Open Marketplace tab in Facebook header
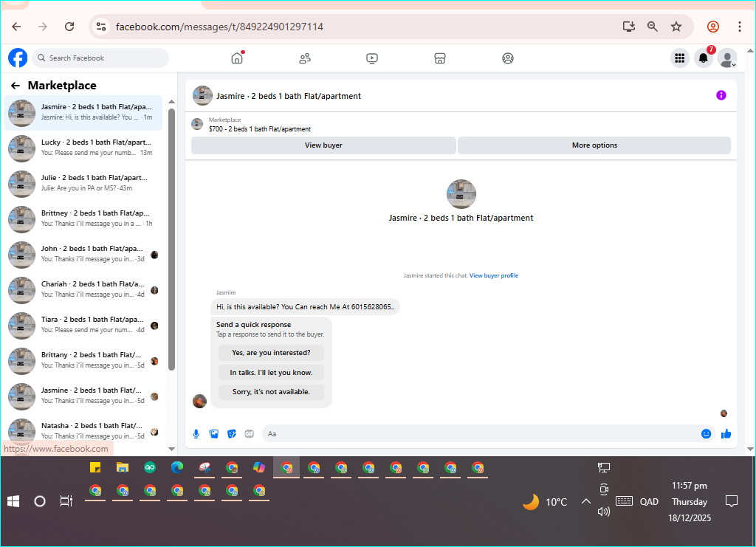 tap(440, 58)
